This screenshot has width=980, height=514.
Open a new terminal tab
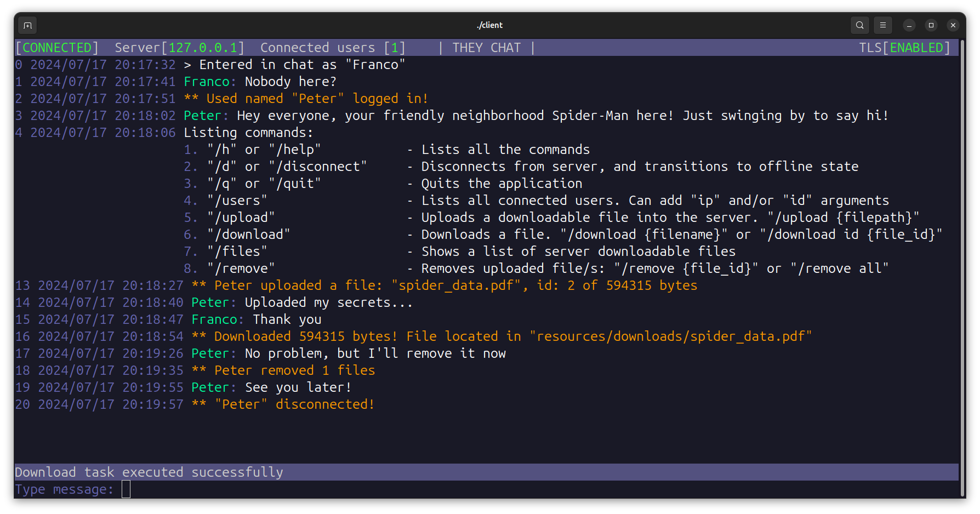tap(27, 25)
